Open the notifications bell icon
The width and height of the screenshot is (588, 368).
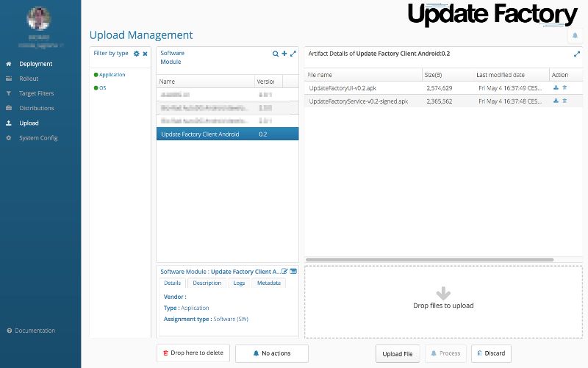[575, 35]
